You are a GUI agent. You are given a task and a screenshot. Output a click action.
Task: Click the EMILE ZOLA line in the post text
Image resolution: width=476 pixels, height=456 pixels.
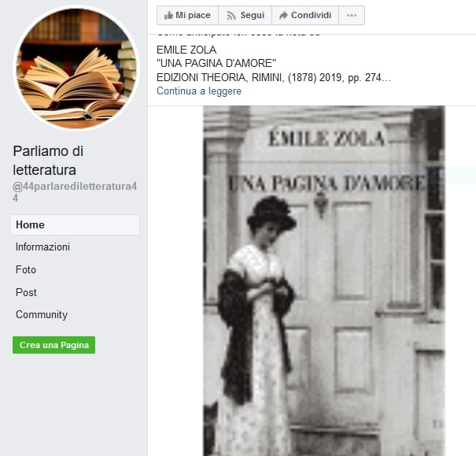186,50
